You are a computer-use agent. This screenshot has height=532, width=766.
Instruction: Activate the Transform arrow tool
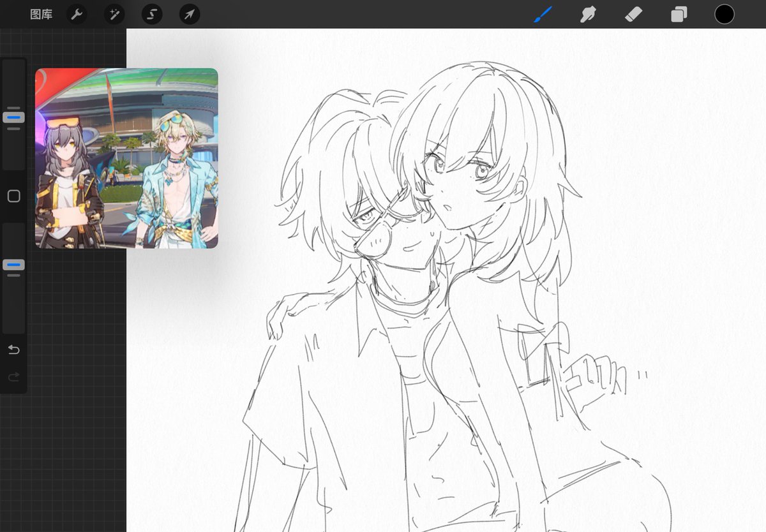[x=190, y=14]
